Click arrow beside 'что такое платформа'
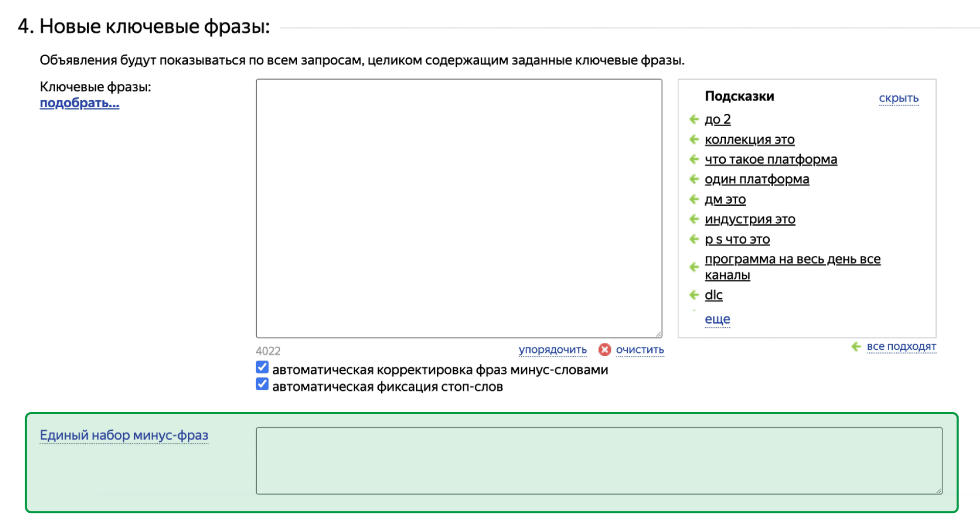The image size is (980, 527). point(694,159)
